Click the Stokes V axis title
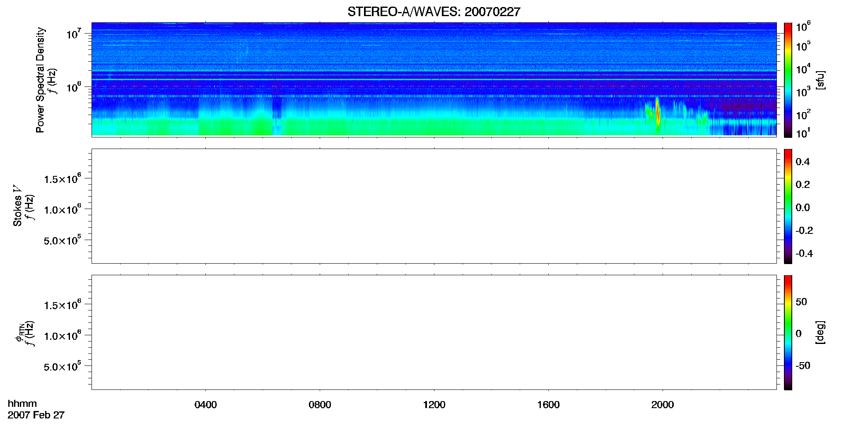The height and width of the screenshot is (447, 868). pyautogui.click(x=17, y=206)
